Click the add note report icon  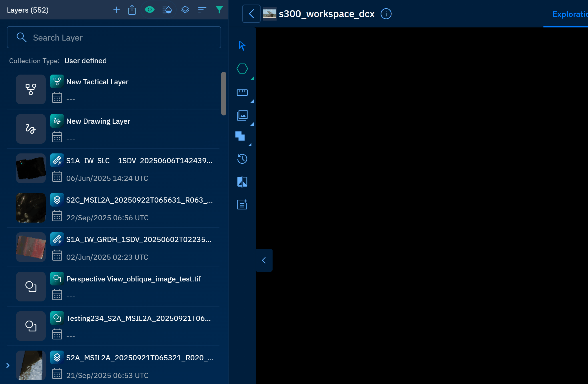(x=242, y=205)
